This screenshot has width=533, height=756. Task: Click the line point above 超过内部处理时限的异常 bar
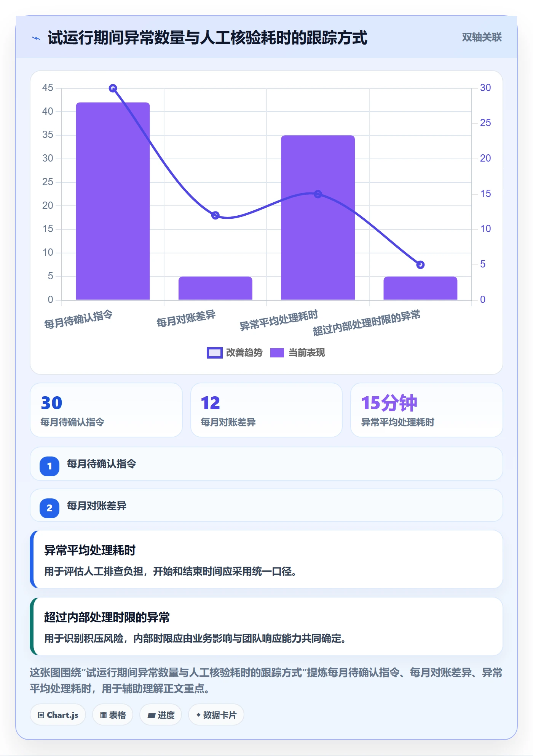(420, 265)
